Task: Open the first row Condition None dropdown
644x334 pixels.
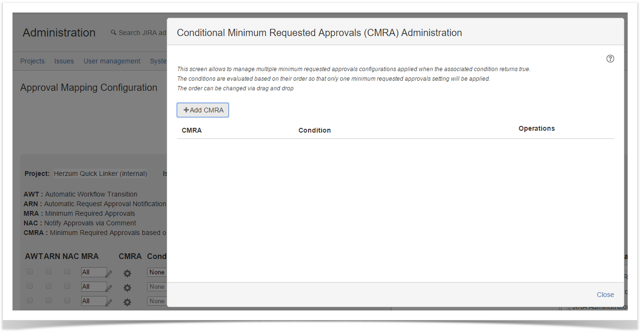Action: [157, 272]
